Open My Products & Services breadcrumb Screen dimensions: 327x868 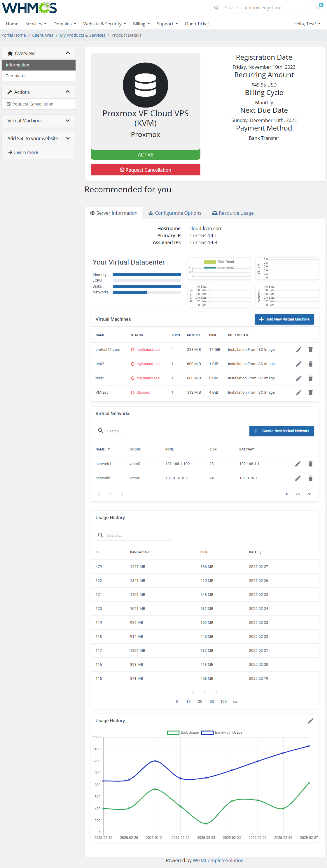[x=82, y=35]
